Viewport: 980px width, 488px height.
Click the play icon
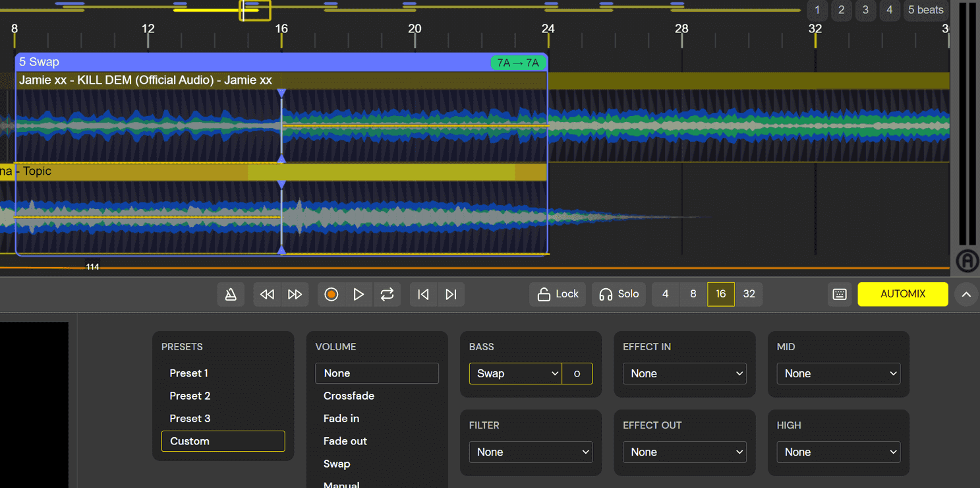359,294
